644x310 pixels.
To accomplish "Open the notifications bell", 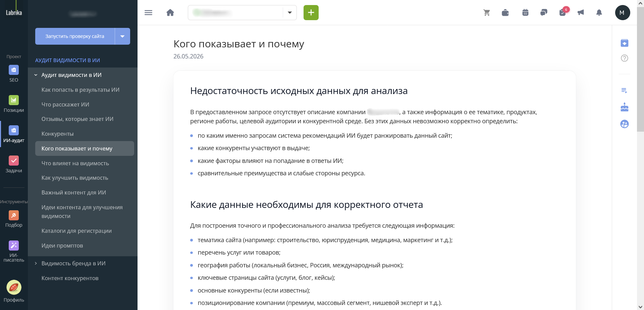I will coord(599,13).
